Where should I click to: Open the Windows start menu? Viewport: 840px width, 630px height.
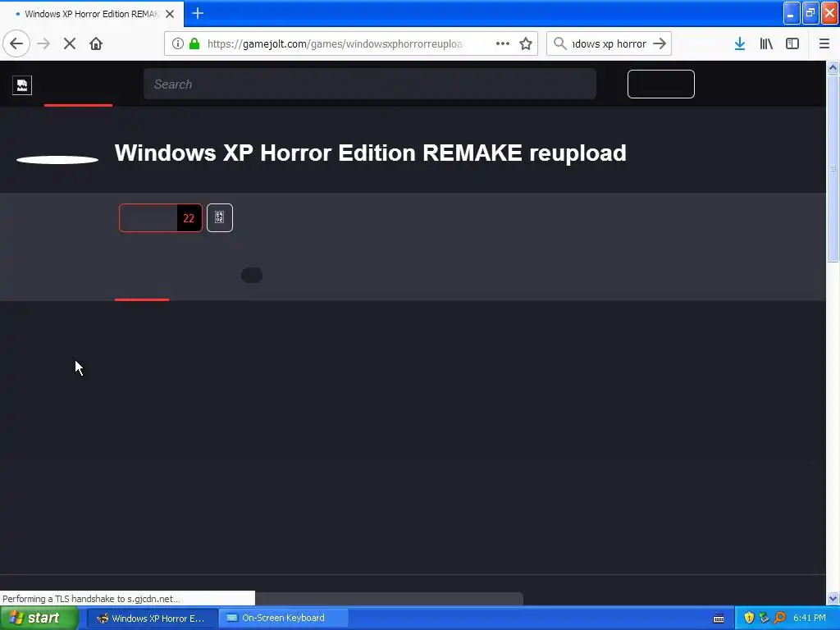pyautogui.click(x=39, y=618)
